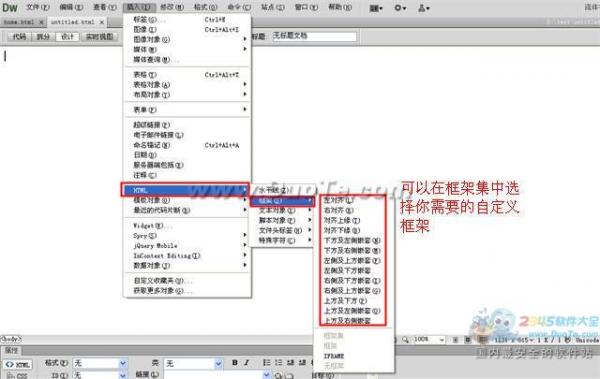Open the gear settings icon in menu bar
Viewport: 600px width, 379px height.
coord(400,8)
